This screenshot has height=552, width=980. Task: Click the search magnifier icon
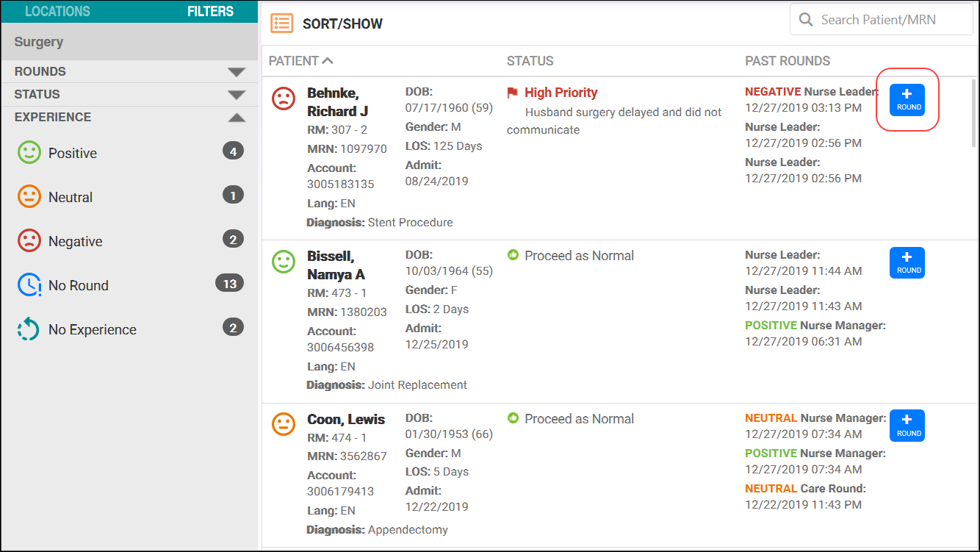(x=806, y=20)
